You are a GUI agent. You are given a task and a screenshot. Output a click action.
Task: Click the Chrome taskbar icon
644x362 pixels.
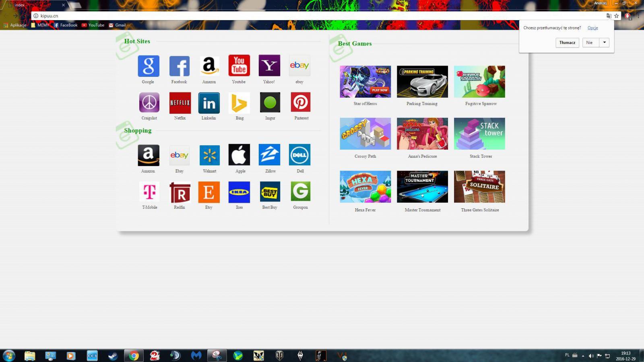tap(134, 356)
